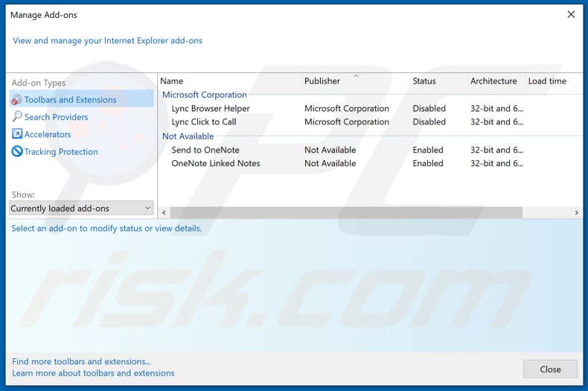Click the horizontal scrollbar thumb
Image resolution: width=588 pixels, height=391 pixels.
(346, 212)
